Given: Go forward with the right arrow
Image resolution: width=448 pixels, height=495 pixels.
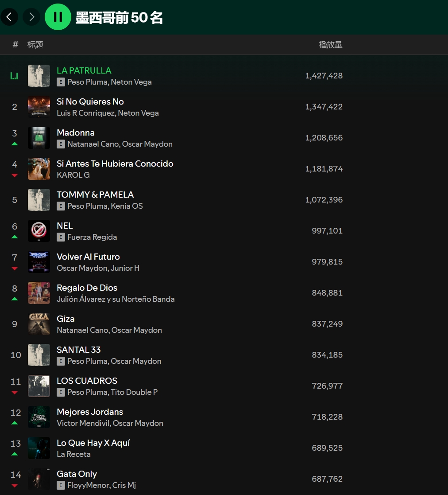Looking at the screenshot, I should point(31,17).
